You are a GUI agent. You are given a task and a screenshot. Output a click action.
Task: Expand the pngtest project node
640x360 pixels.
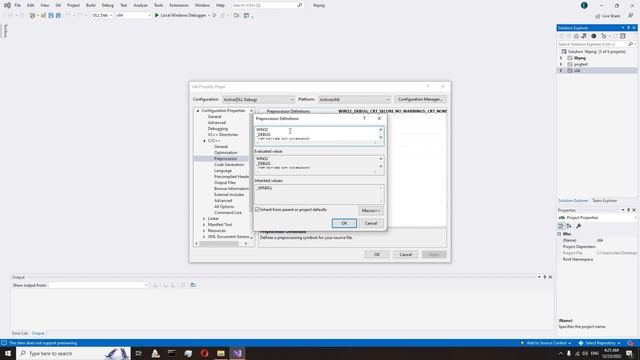pos(561,64)
